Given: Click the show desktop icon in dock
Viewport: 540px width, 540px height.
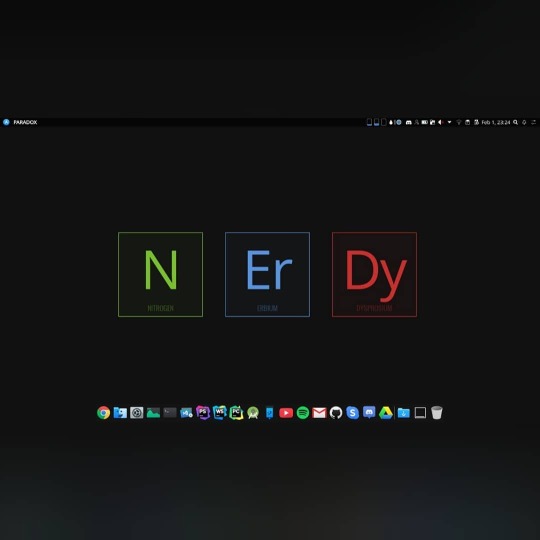Looking at the screenshot, I should click(420, 413).
